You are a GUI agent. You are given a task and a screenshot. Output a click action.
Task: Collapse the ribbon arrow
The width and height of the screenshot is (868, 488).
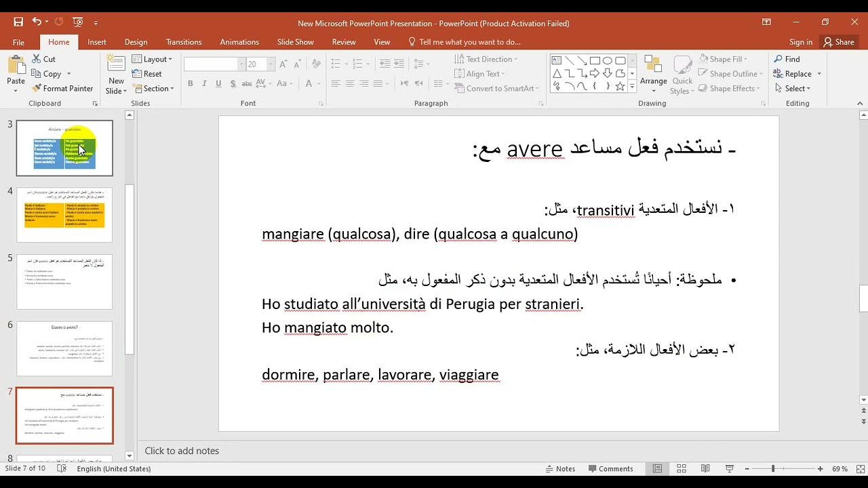coord(860,104)
